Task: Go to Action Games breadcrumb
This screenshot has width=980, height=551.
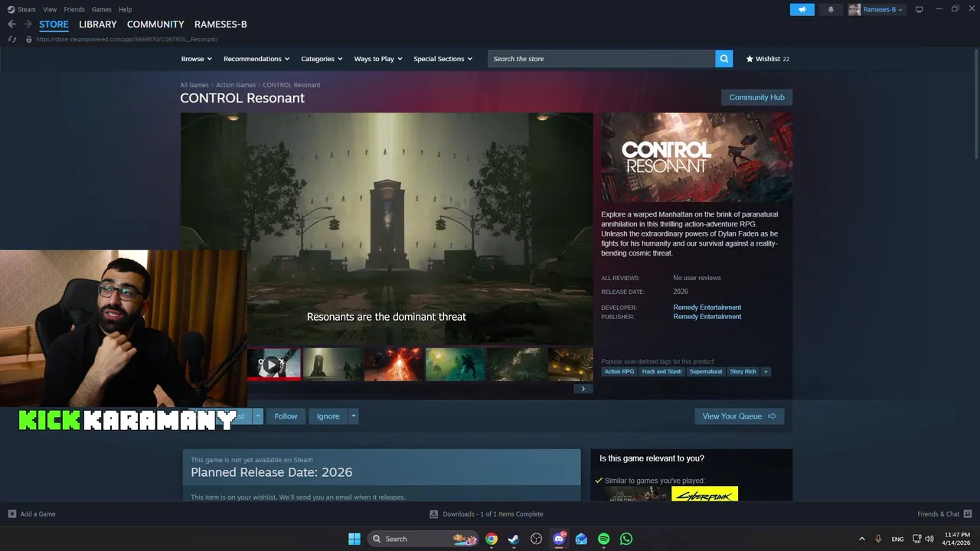Action: click(236, 85)
